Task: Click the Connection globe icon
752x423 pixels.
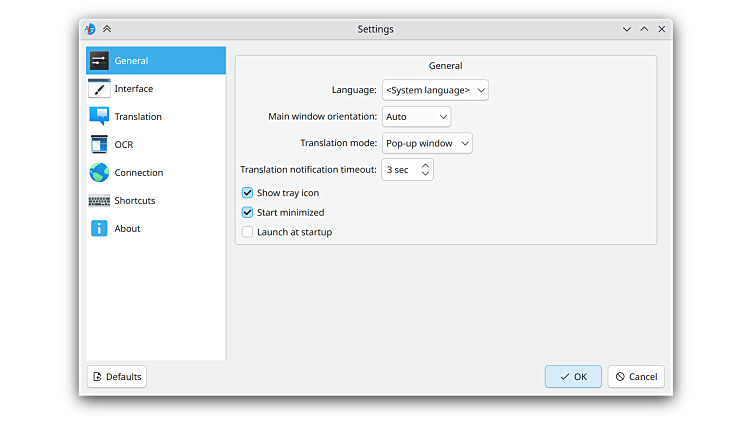Action: pyautogui.click(x=99, y=173)
